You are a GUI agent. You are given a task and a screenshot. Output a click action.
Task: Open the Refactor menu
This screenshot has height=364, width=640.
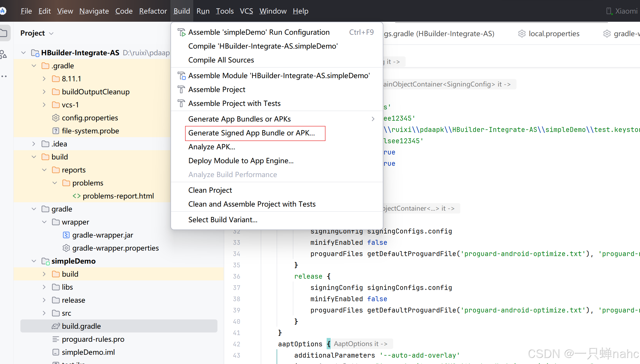point(153,11)
